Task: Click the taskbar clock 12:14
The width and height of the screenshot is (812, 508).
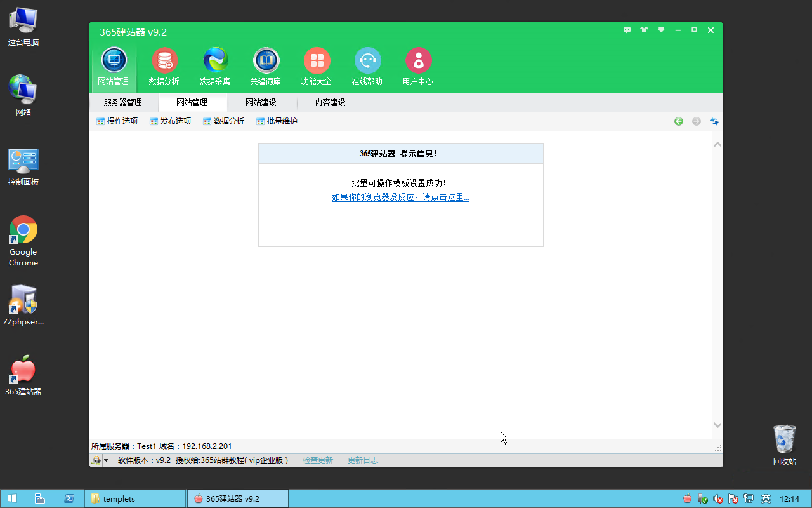Action: 789,499
